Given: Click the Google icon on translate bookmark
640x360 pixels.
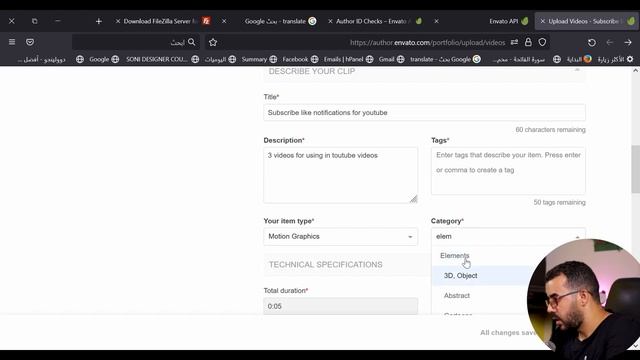Looking at the screenshot, I should click(x=476, y=59).
